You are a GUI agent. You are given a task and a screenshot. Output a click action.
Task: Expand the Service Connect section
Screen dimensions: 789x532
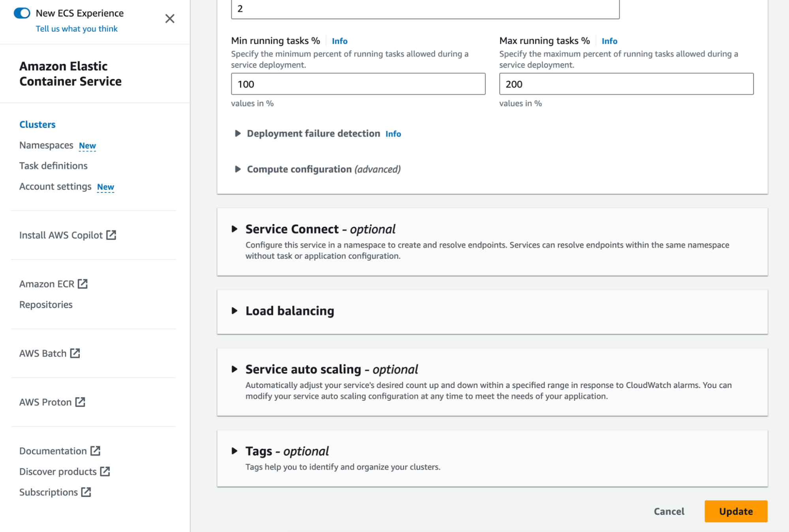(x=234, y=229)
